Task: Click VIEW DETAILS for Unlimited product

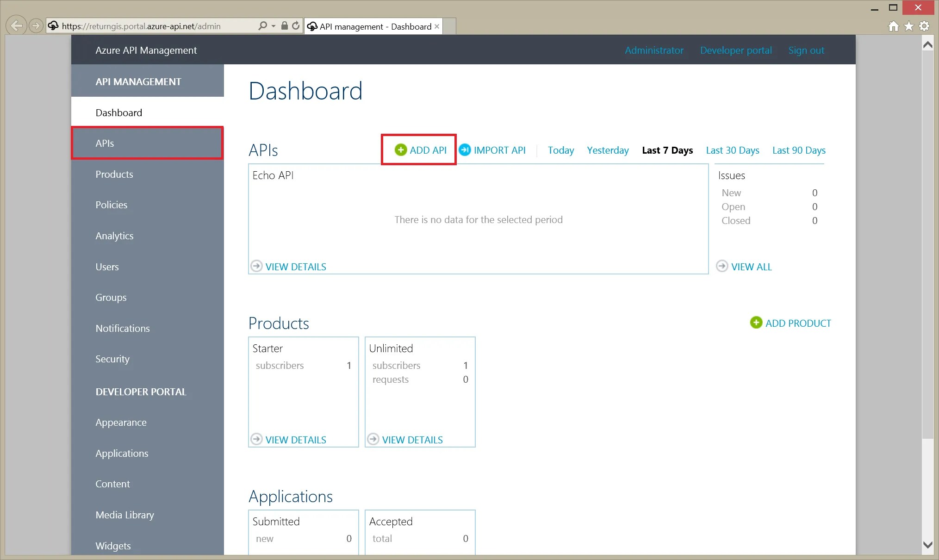Action: (412, 440)
